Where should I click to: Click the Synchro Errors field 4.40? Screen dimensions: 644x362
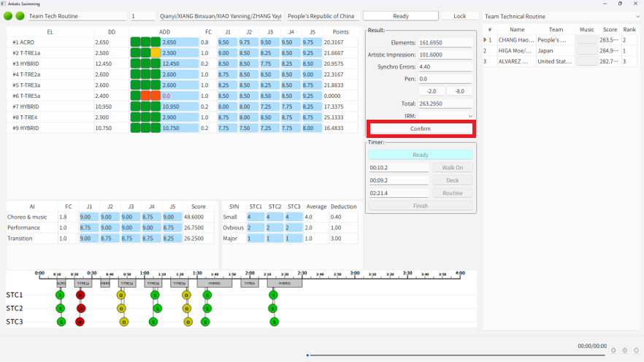[445, 66]
